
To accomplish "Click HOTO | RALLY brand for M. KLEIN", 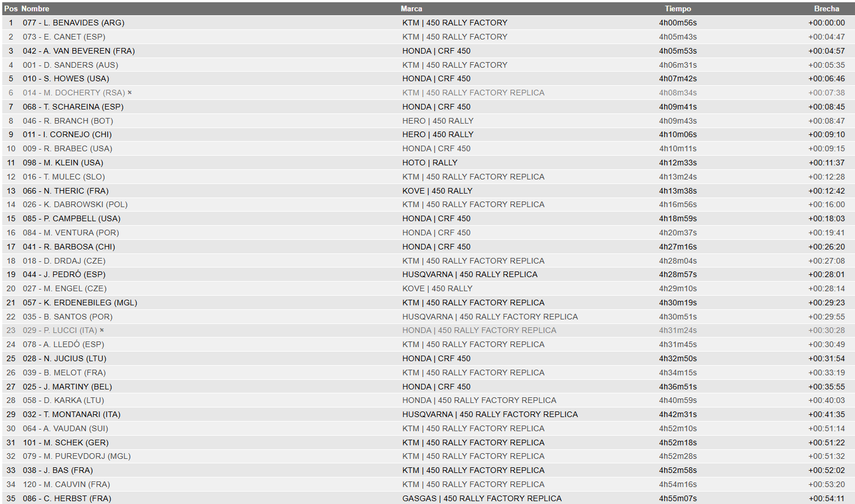I will point(430,163).
